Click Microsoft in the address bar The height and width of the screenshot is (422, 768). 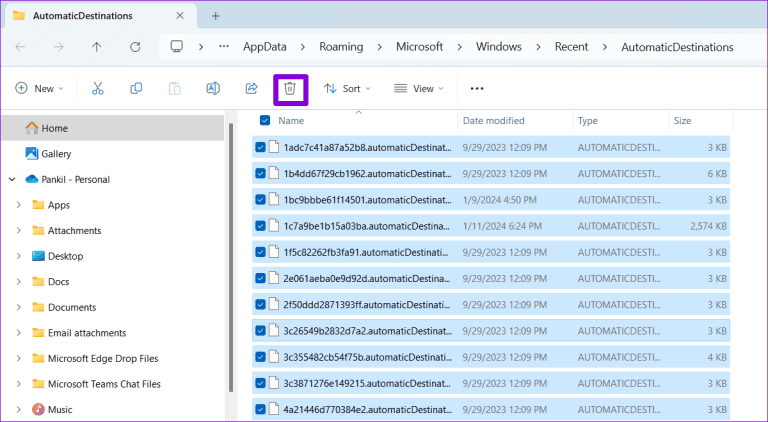pos(419,47)
